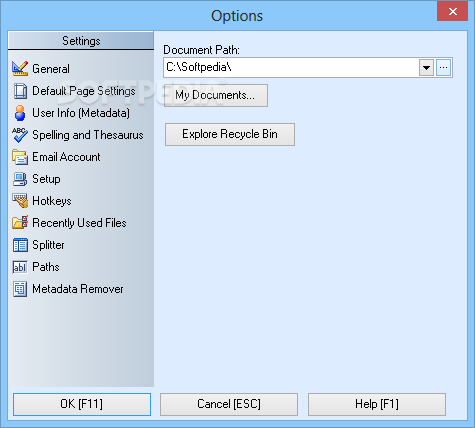
Task: Click the Splitter panel icon
Action: 20,245
